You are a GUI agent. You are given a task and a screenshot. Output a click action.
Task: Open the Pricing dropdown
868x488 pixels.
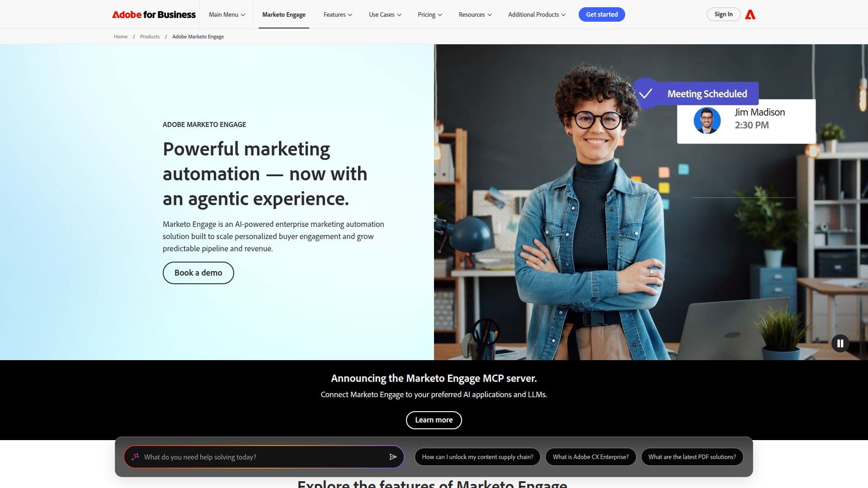pos(430,14)
